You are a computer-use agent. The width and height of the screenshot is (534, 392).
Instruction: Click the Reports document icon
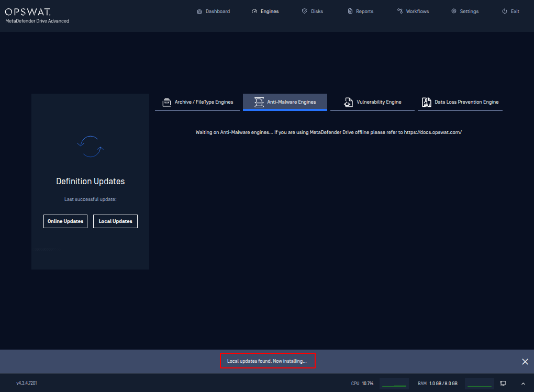(350, 11)
